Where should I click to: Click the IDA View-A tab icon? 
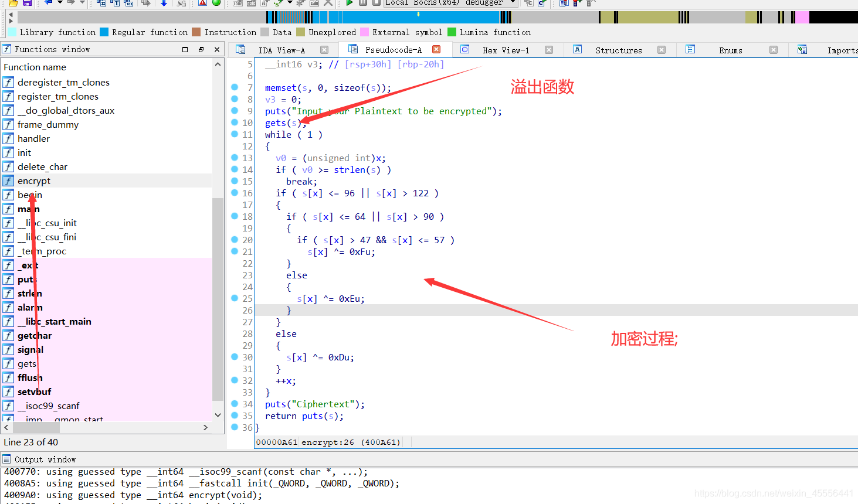coord(240,50)
